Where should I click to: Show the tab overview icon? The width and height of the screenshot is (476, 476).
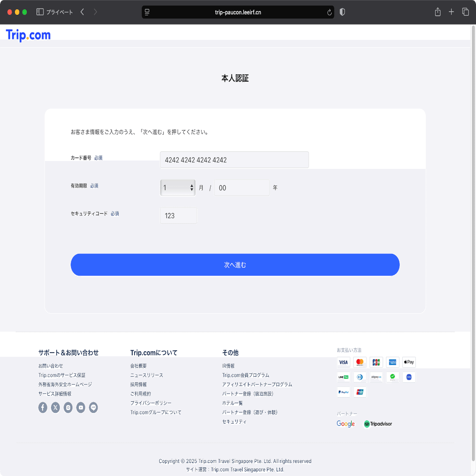pyautogui.click(x=465, y=12)
